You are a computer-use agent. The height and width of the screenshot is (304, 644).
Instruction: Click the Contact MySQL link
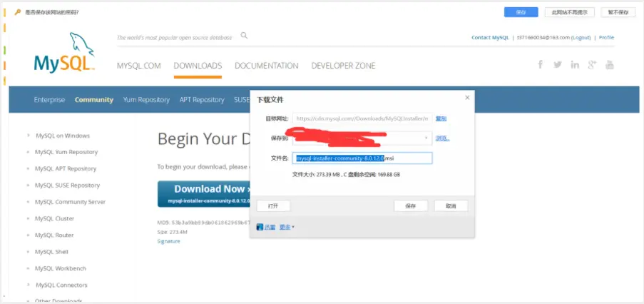tap(490, 37)
